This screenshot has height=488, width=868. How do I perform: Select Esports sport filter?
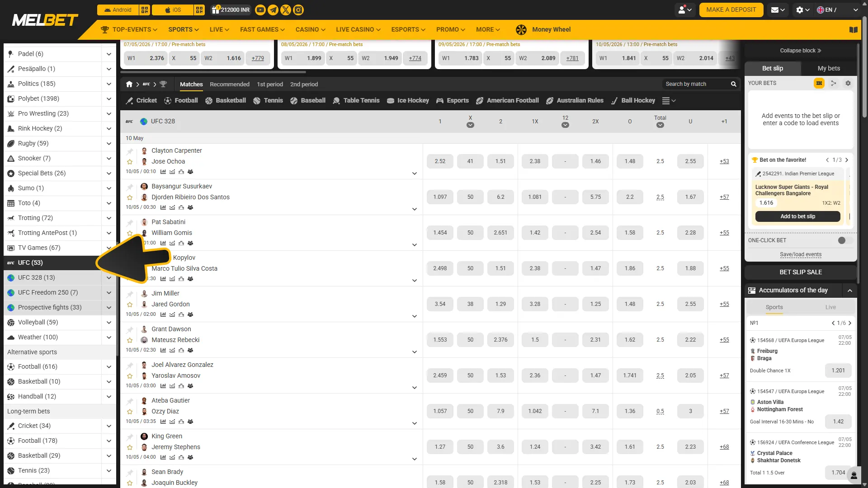point(452,101)
